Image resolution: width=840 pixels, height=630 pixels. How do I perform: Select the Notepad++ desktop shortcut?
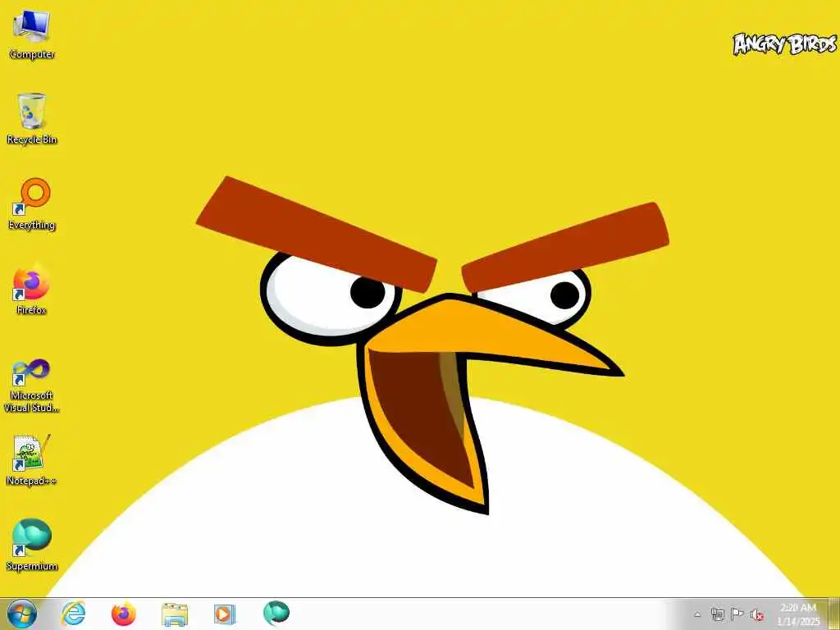coord(32,460)
